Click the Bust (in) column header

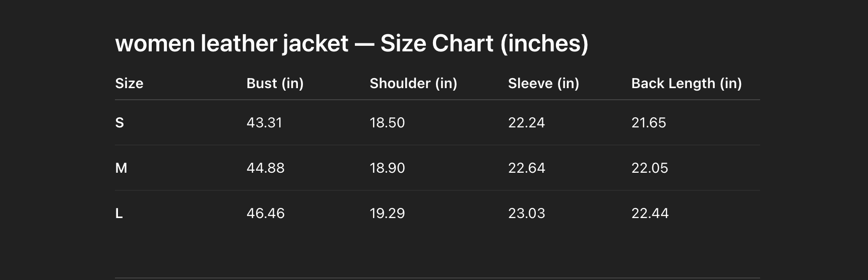[275, 84]
